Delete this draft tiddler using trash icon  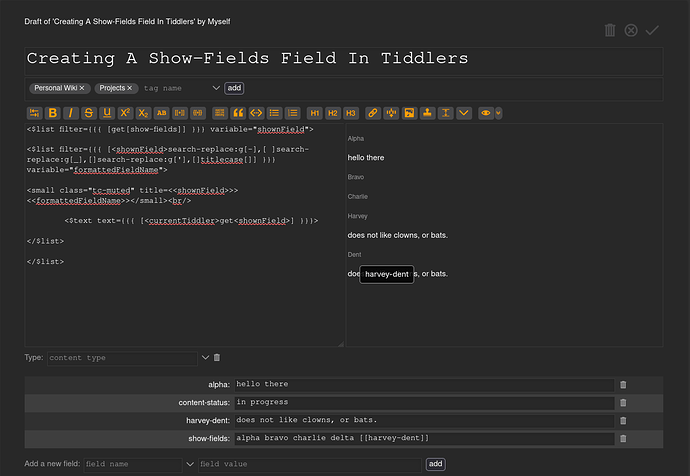point(610,30)
